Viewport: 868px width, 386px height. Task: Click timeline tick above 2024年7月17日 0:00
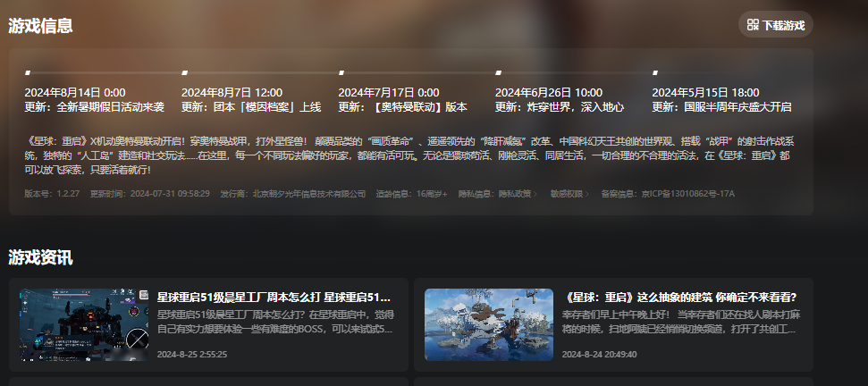341,72
